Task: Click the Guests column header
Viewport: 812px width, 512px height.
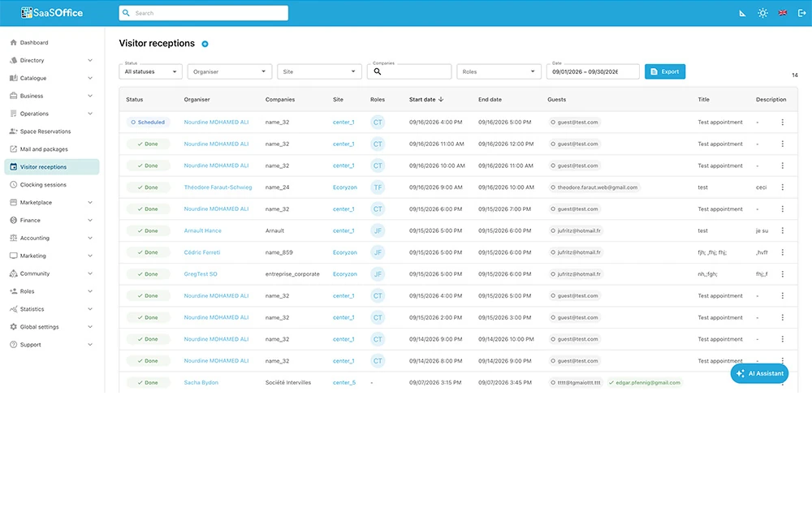Action: point(557,99)
